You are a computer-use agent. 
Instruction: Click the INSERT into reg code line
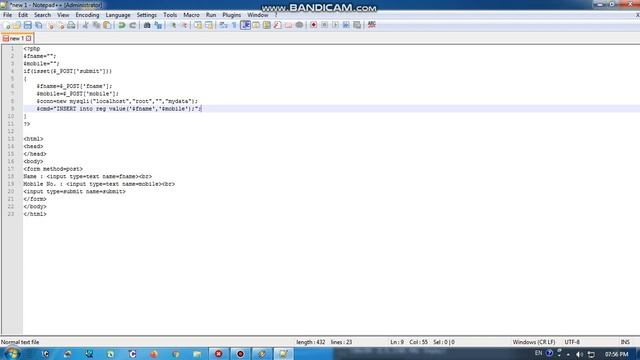point(118,109)
